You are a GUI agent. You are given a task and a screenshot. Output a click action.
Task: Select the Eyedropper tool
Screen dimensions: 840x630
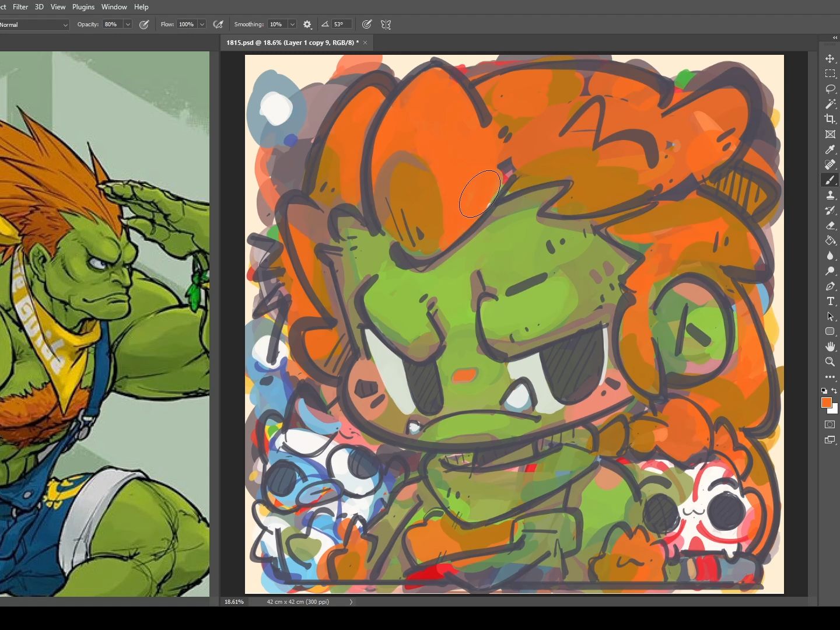pyautogui.click(x=830, y=149)
